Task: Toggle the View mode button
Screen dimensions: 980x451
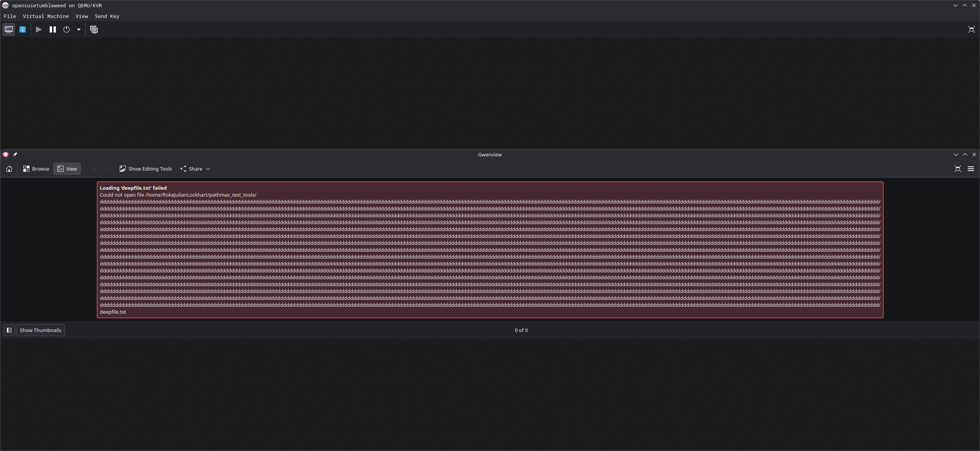Action: click(x=67, y=169)
